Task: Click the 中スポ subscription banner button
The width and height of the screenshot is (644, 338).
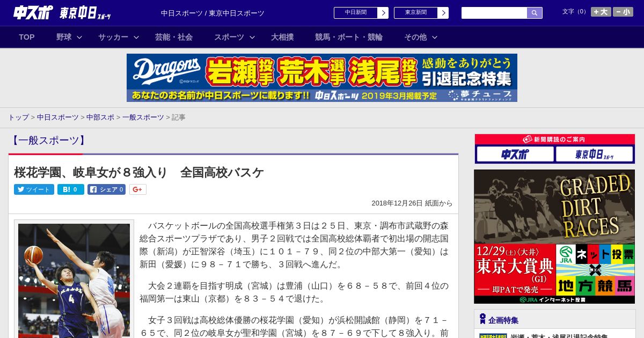Action: [x=515, y=154]
